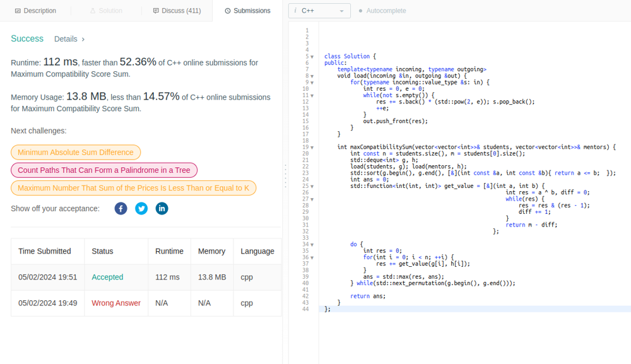Open the Solution tab
The width and height of the screenshot is (631, 364).
coord(106,11)
